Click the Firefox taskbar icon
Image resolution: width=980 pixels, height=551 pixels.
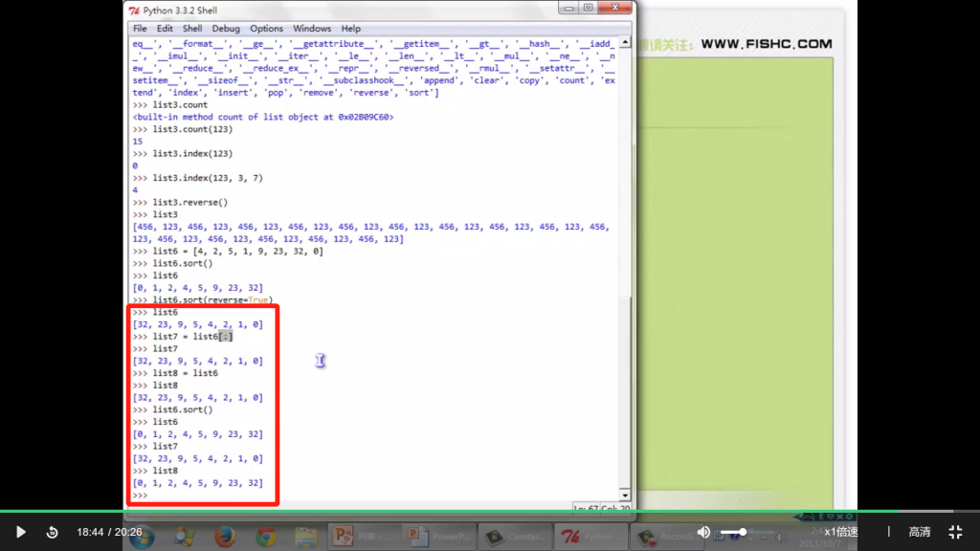point(225,537)
